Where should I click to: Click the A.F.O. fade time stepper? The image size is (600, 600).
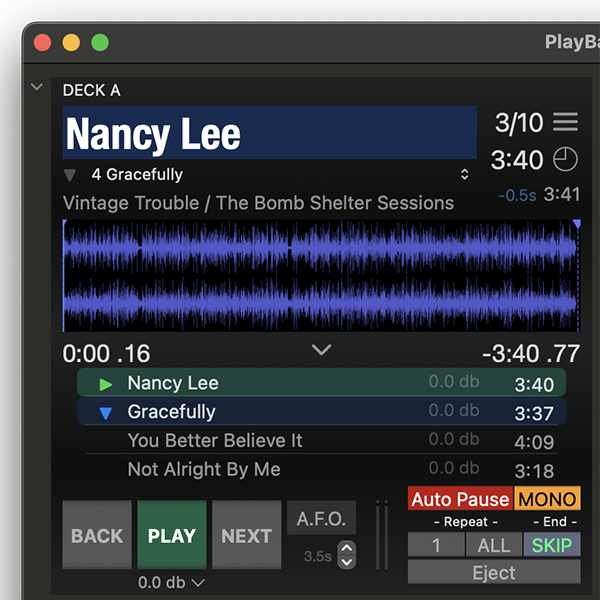click(x=347, y=554)
